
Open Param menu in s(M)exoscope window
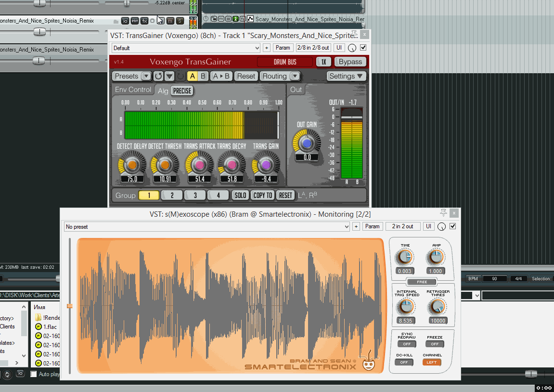(x=373, y=226)
